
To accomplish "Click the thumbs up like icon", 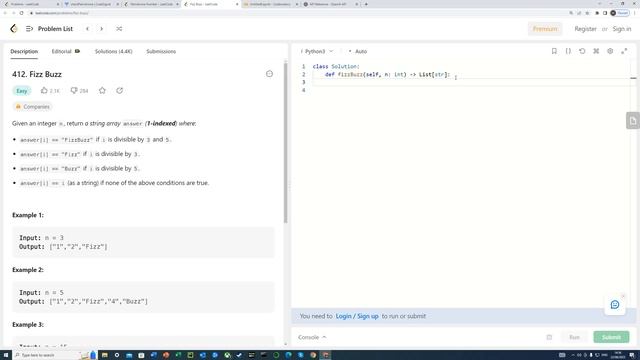I will click(44, 90).
